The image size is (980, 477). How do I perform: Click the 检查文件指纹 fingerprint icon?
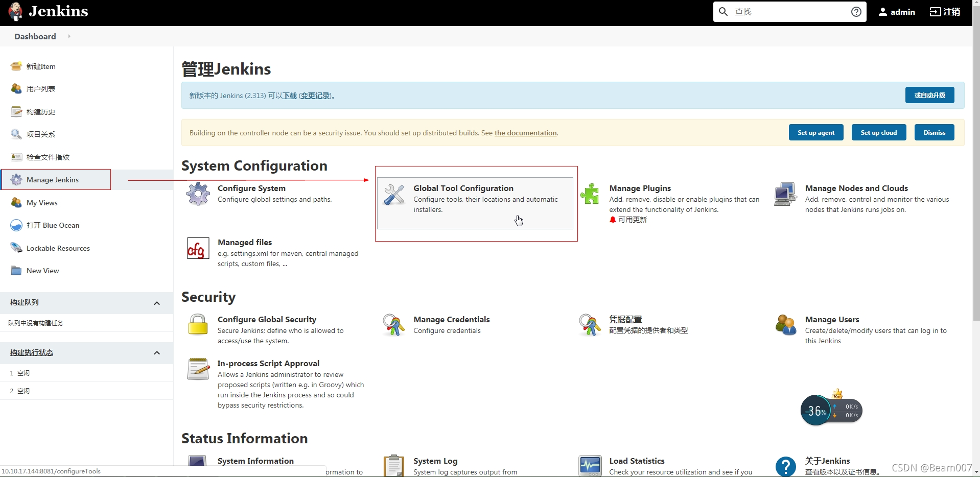pyautogui.click(x=16, y=157)
